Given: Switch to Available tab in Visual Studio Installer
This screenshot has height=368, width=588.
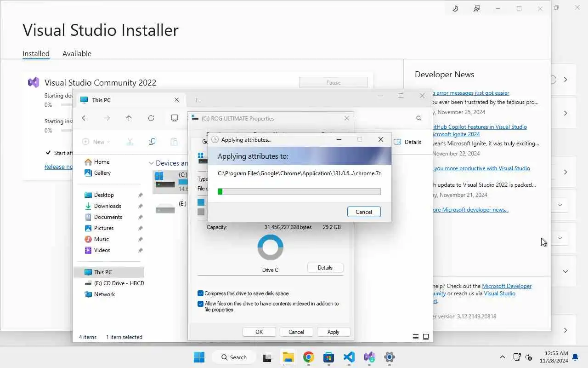Looking at the screenshot, I should 77,53.
